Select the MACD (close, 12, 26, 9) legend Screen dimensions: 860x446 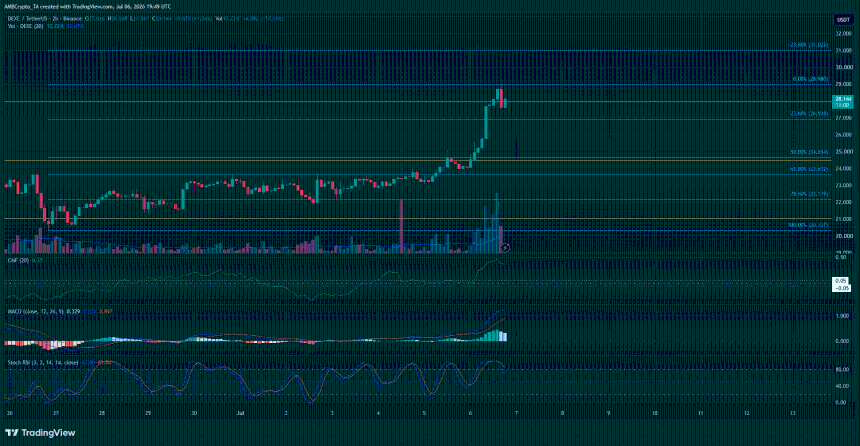coord(36,312)
